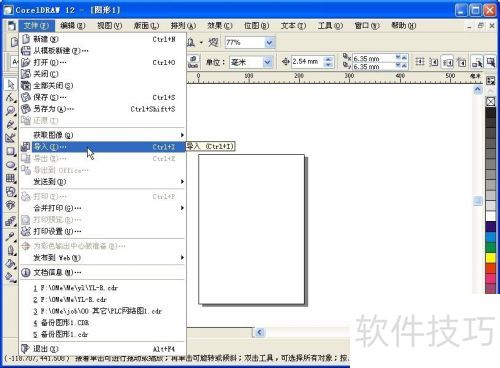The height and width of the screenshot is (368, 500).
Task: Choose 从模板新建 menu entry
Action: 103,51
